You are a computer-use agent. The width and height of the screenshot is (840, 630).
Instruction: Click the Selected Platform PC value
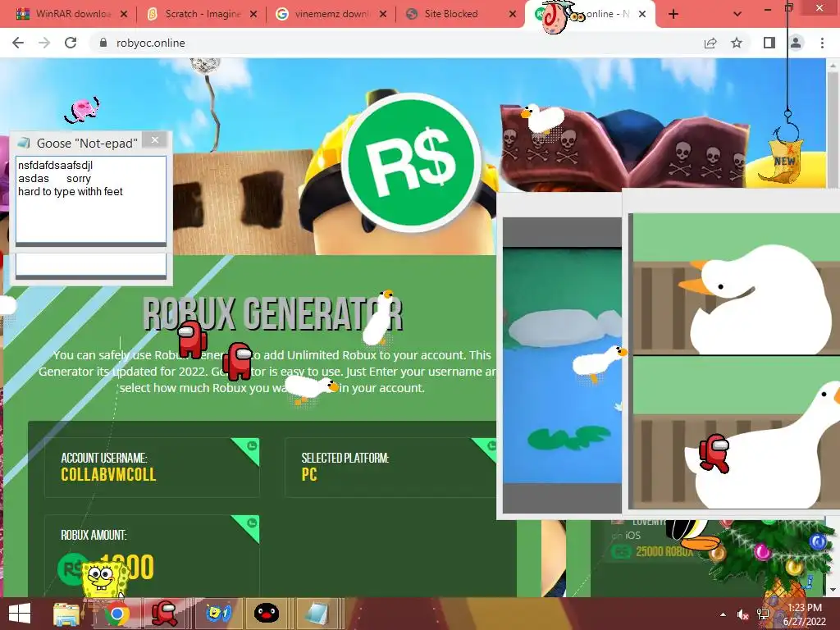(309, 475)
